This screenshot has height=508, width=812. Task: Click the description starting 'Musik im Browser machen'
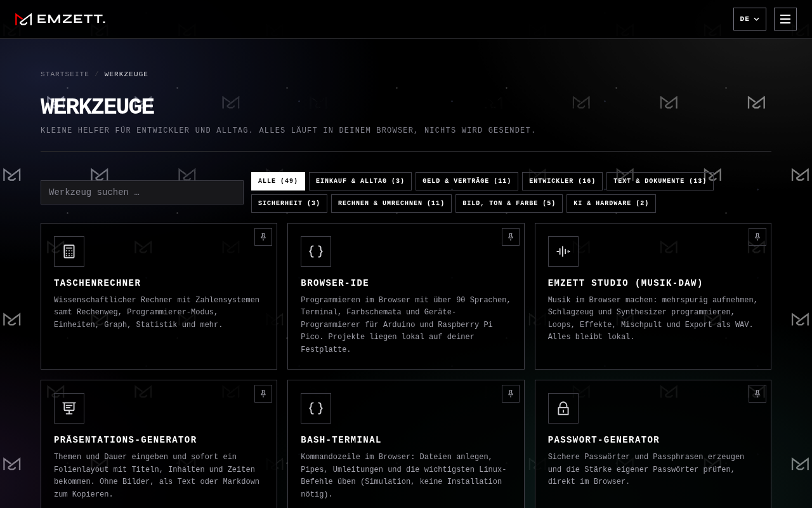point(653,319)
